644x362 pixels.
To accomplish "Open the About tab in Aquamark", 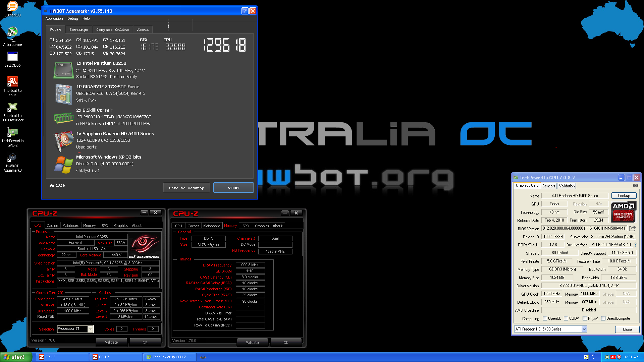I will point(143,29).
